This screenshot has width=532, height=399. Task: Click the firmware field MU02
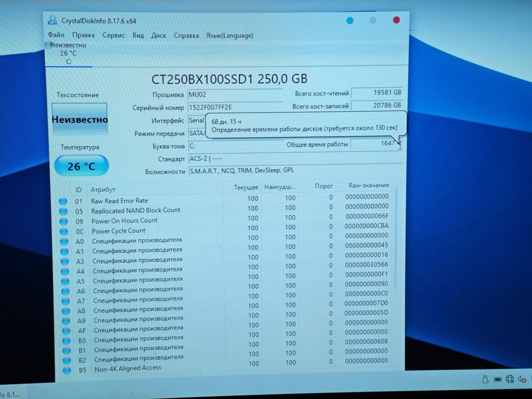pos(235,94)
